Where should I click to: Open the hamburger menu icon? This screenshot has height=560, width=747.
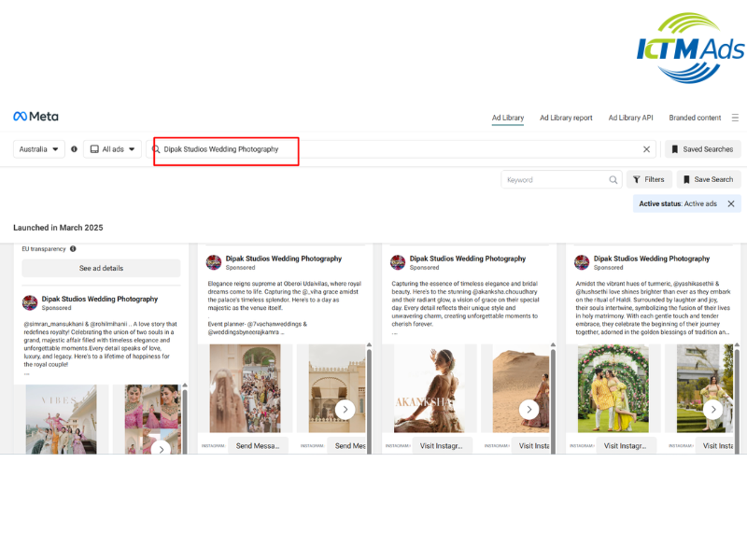click(x=735, y=118)
